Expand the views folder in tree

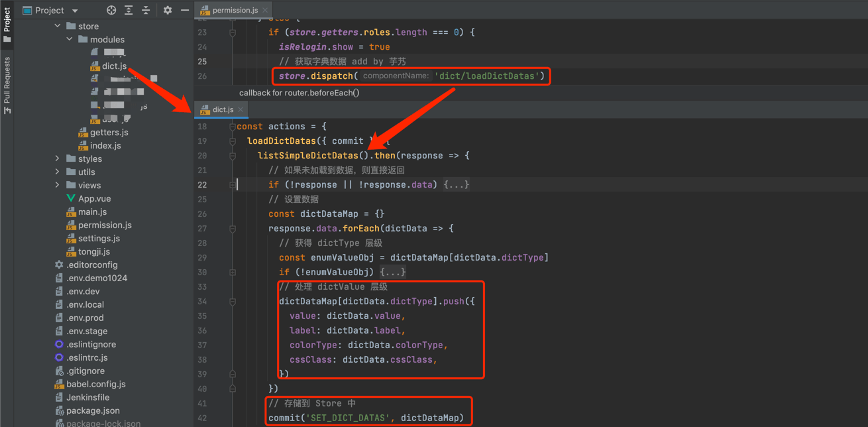58,186
